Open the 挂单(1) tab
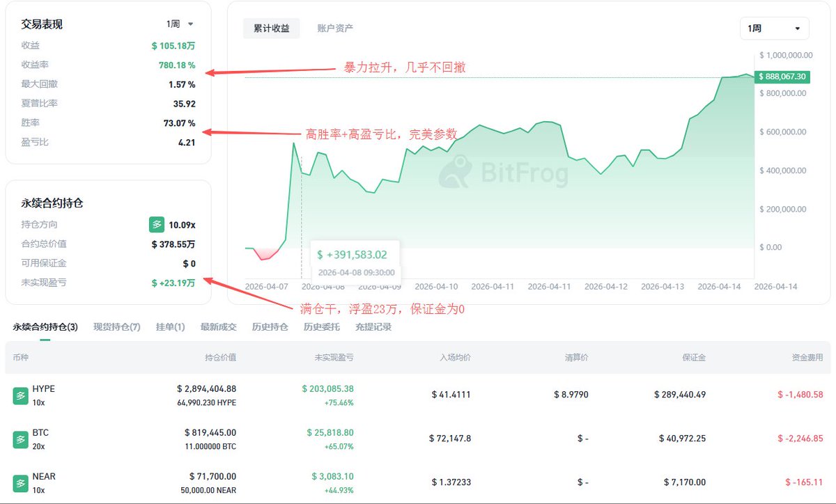Image resolution: width=836 pixels, height=504 pixels. tap(169, 326)
